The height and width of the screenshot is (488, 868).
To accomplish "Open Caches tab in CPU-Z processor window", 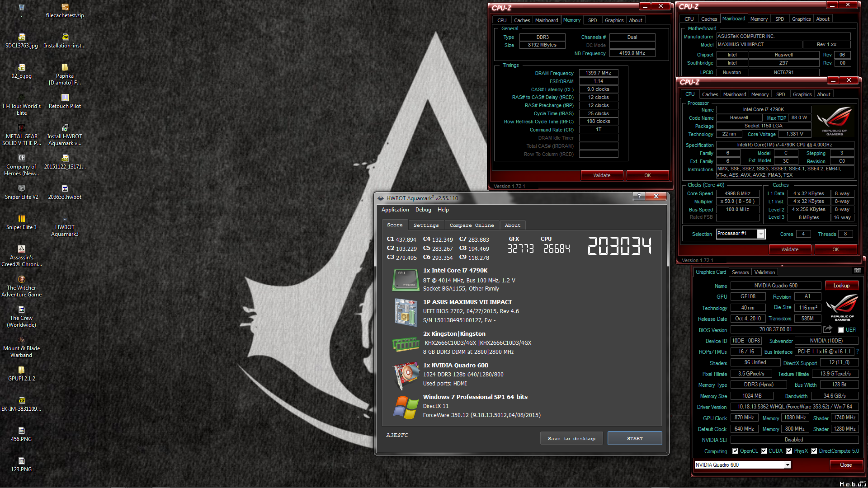I will pos(710,94).
